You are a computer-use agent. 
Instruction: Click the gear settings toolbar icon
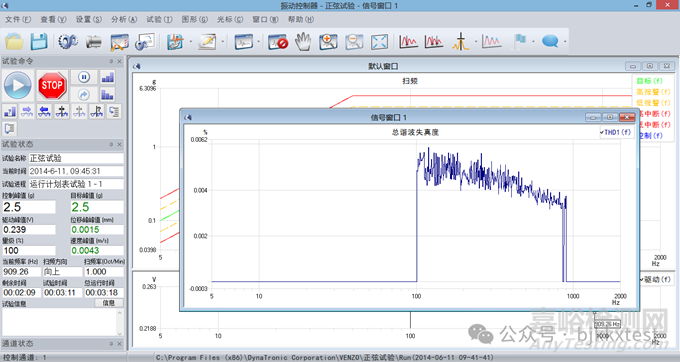(68, 42)
